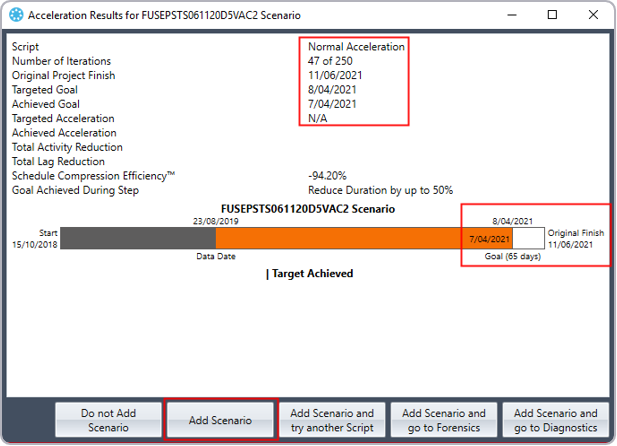
Task: Click the gray elapsed bar segment
Action: (x=138, y=238)
